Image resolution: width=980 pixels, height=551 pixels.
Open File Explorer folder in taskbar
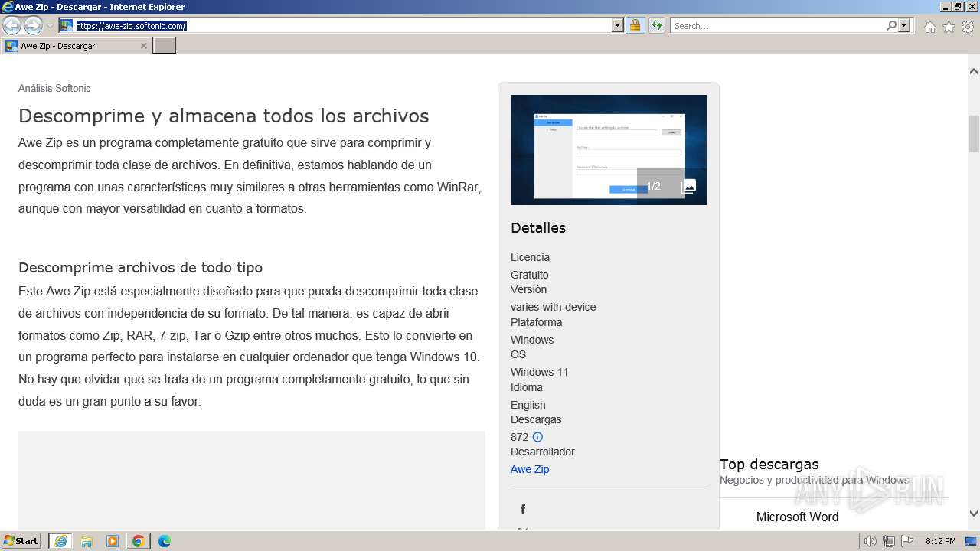(x=87, y=541)
